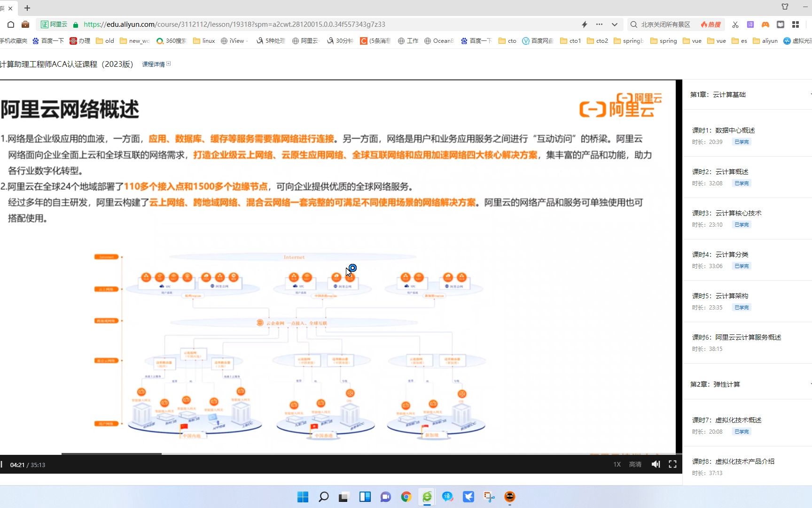
Task: Open Windows taskbar search
Action: [324, 497]
